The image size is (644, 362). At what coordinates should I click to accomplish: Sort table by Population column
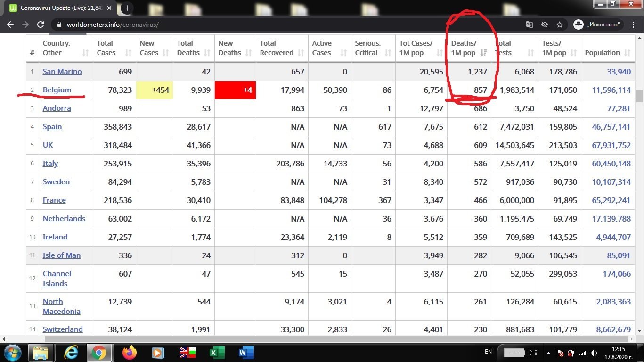(x=607, y=53)
